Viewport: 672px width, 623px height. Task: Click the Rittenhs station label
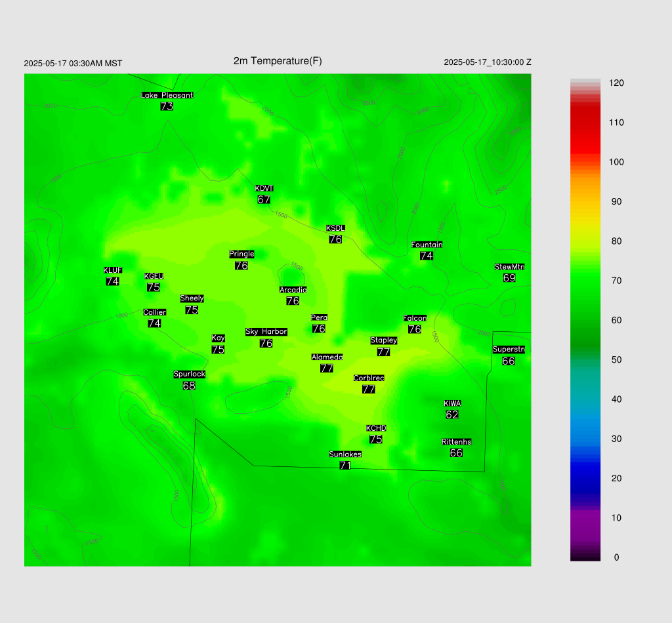pyautogui.click(x=457, y=442)
